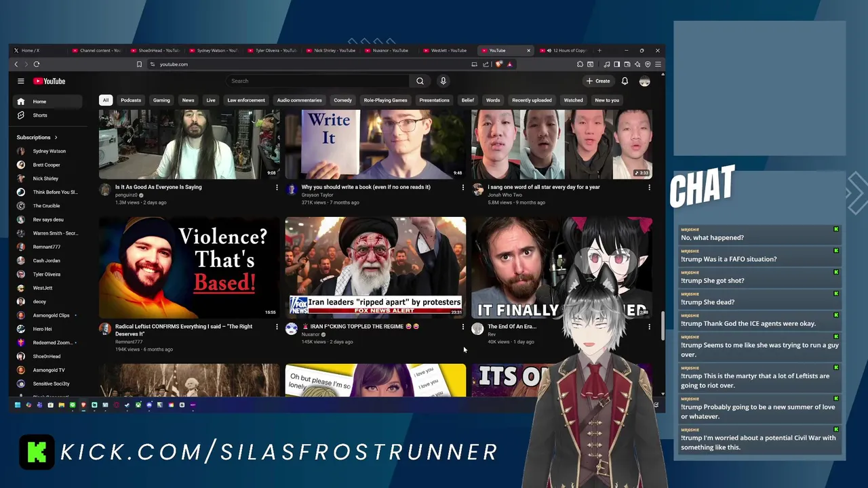
Task: Open the Grayson Taylor channel link
Action: pos(317,195)
